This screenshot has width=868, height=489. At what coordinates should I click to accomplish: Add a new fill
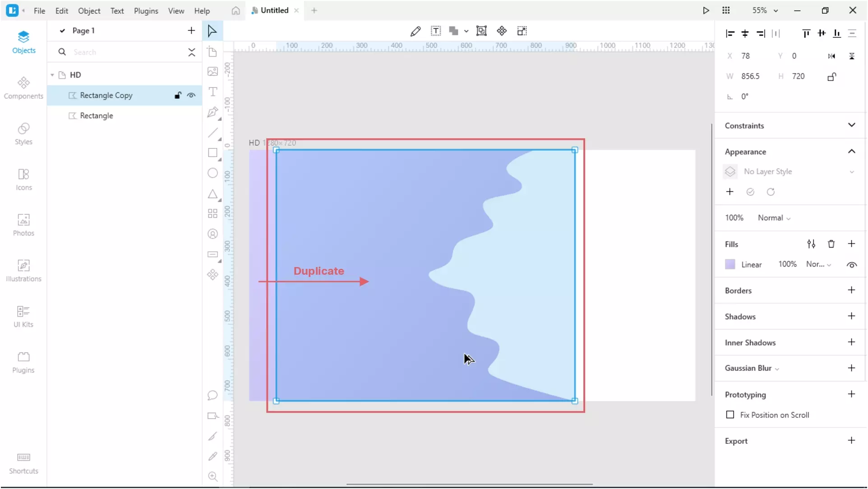(x=851, y=244)
